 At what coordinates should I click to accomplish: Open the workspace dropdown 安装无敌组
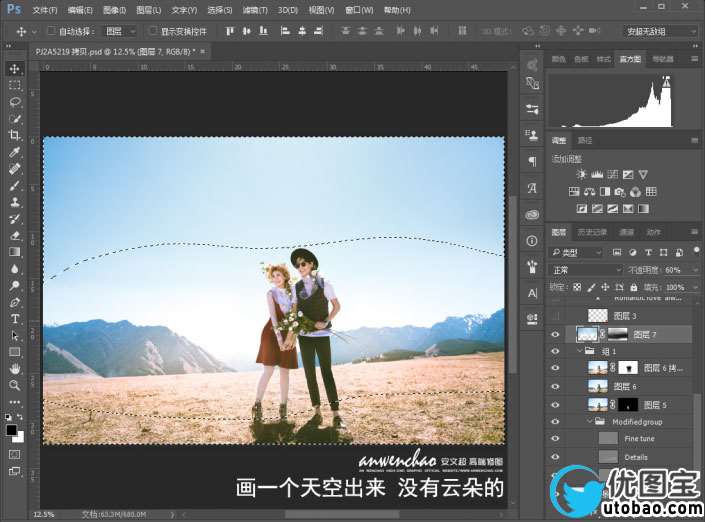[x=659, y=31]
